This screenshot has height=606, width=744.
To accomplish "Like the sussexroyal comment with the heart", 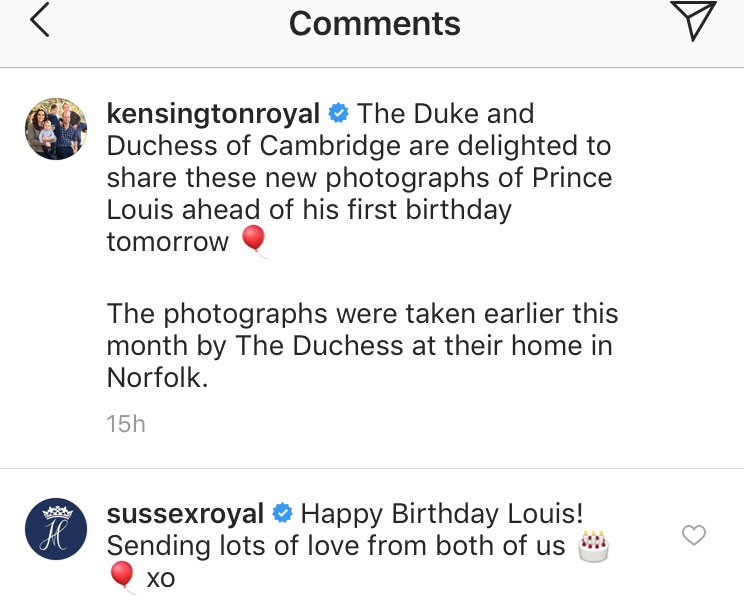I will click(x=694, y=536).
